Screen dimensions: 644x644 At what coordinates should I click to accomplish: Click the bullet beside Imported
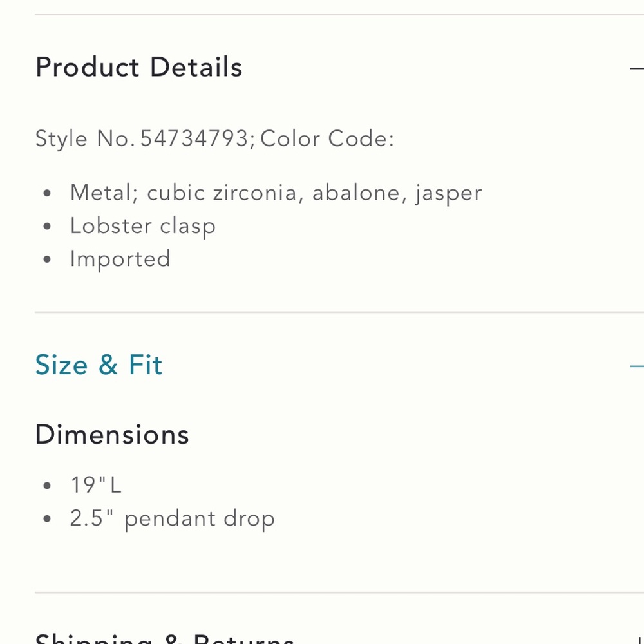click(47, 259)
